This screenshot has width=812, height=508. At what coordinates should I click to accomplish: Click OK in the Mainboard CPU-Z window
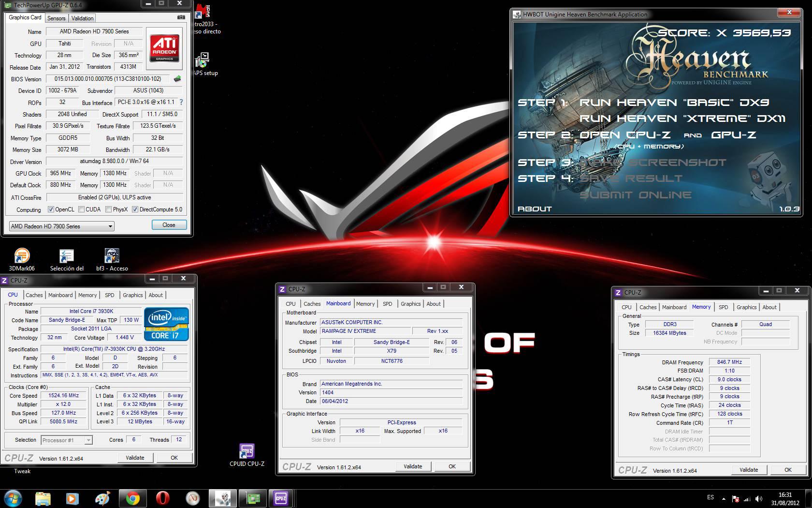tap(452, 466)
